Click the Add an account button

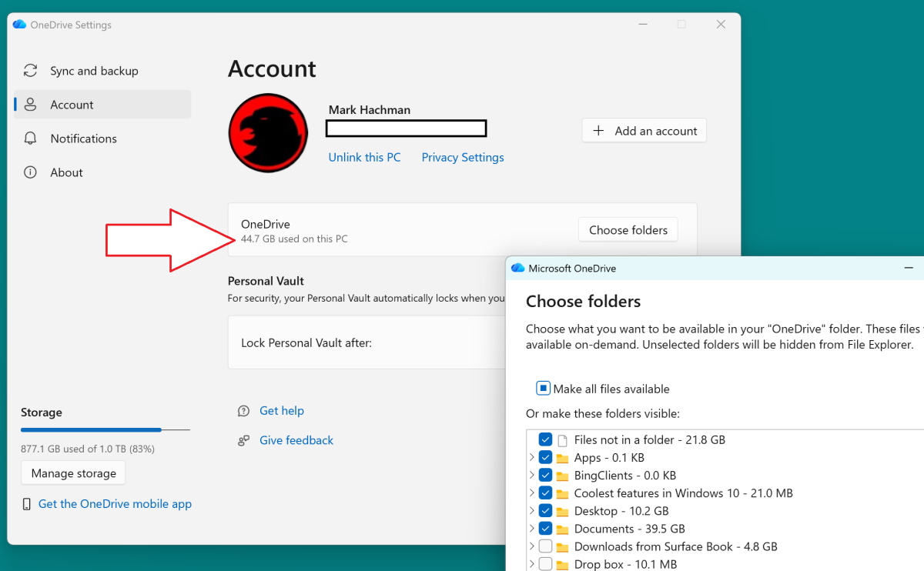pyautogui.click(x=644, y=131)
